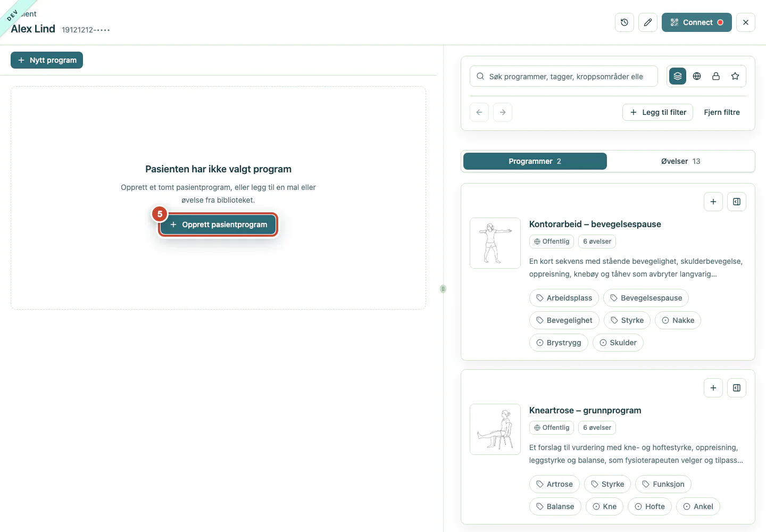Open side panel for Kneartrose program
Image resolution: width=766 pixels, height=532 pixels.
737,388
